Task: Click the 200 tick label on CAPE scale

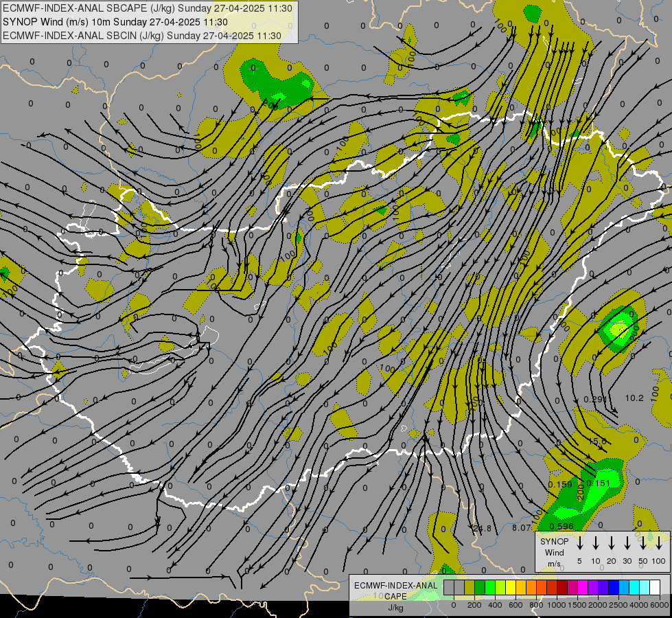Action: pyautogui.click(x=474, y=605)
